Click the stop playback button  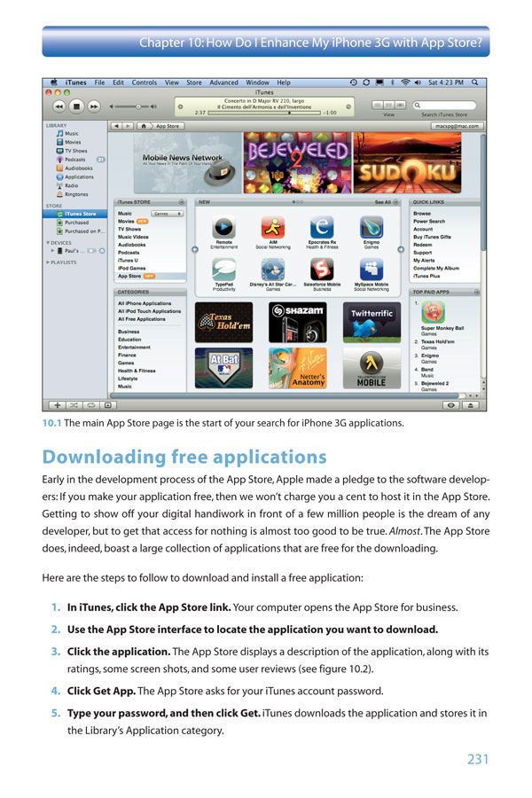[76, 107]
